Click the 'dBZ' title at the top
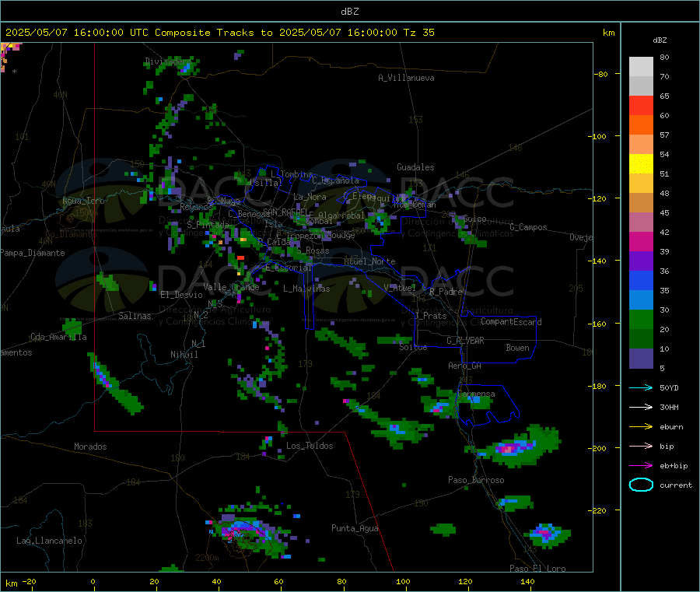The height and width of the screenshot is (592, 700). [x=349, y=12]
